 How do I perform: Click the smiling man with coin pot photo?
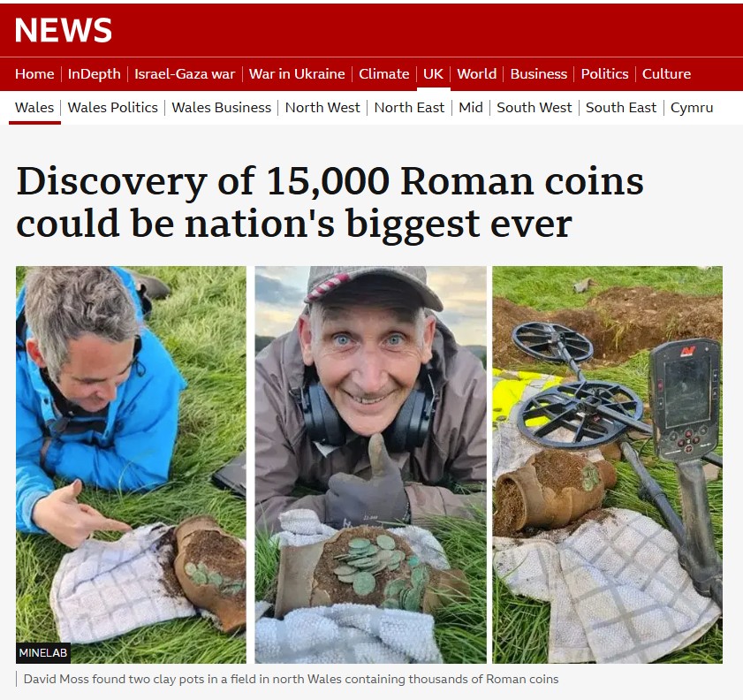tap(370, 464)
